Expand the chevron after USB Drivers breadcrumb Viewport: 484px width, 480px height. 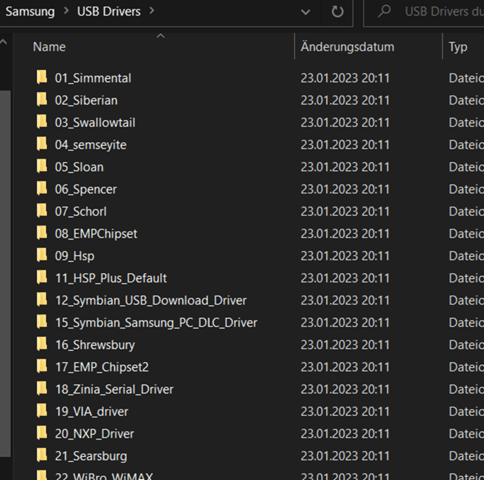pos(152,11)
